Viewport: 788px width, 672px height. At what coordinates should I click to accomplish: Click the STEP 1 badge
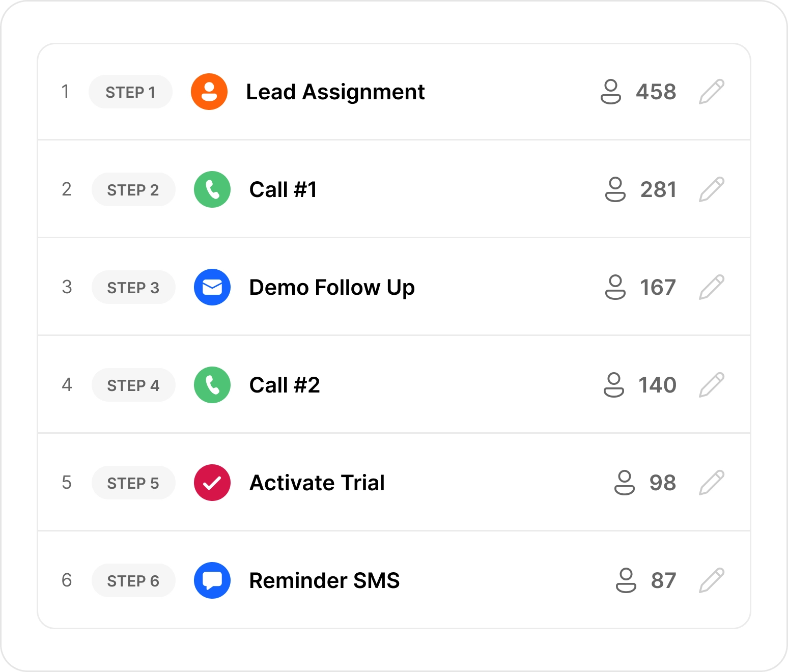pyautogui.click(x=130, y=92)
